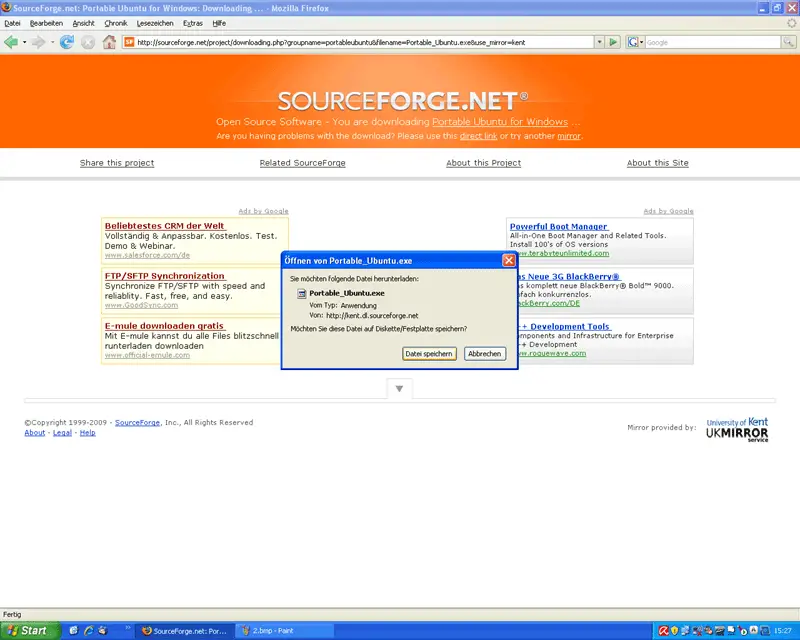Open the Bearbeiten menu
Image resolution: width=800 pixels, height=640 pixels.
46,23
